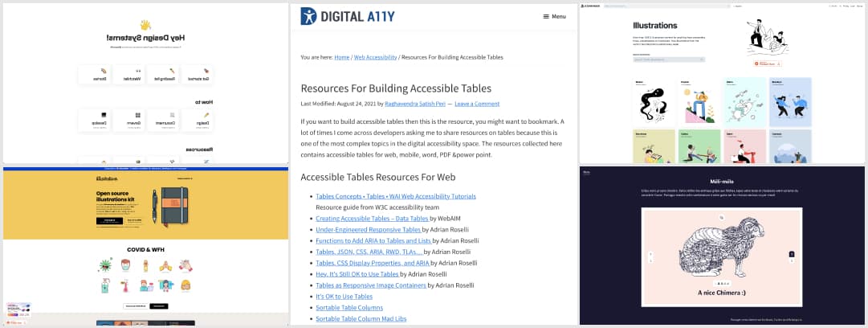This screenshot has height=328, width=868.
Task: Open Under-Engineered Responsive Tables link
Action: click(368, 229)
